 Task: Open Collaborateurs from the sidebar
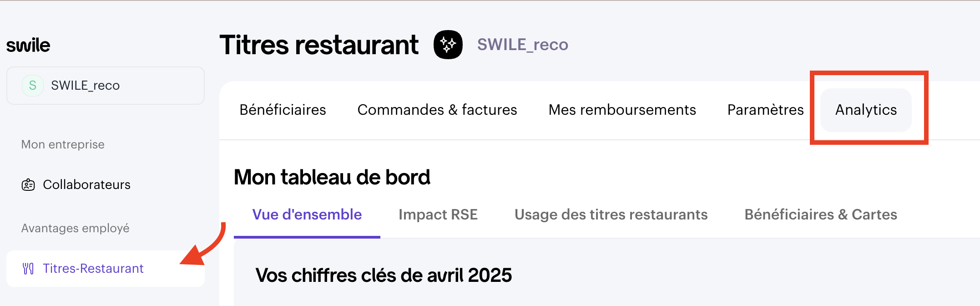86,185
